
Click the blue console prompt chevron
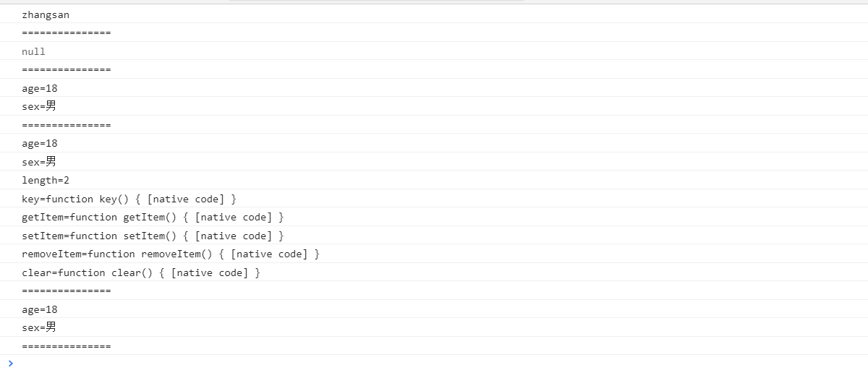[10, 364]
